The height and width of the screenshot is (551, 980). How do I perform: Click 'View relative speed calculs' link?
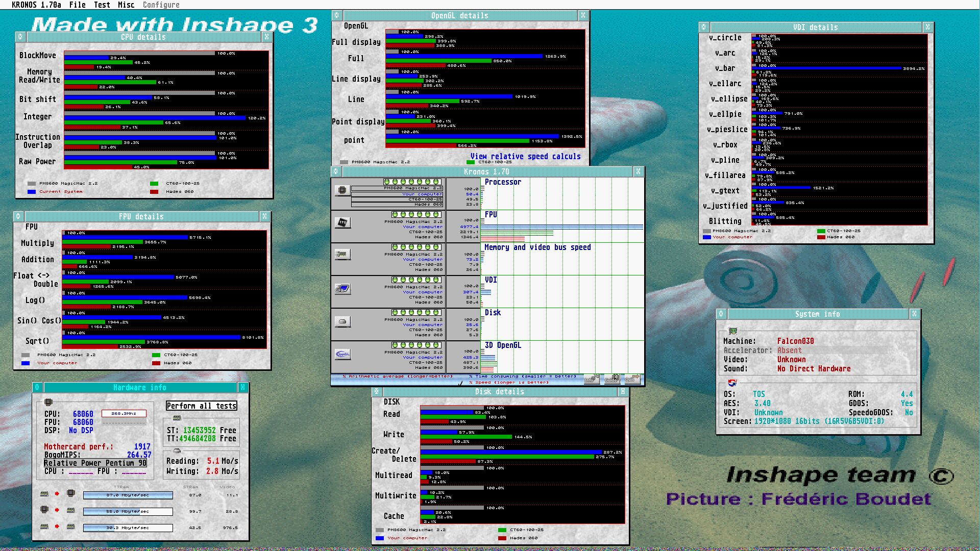[x=525, y=157]
